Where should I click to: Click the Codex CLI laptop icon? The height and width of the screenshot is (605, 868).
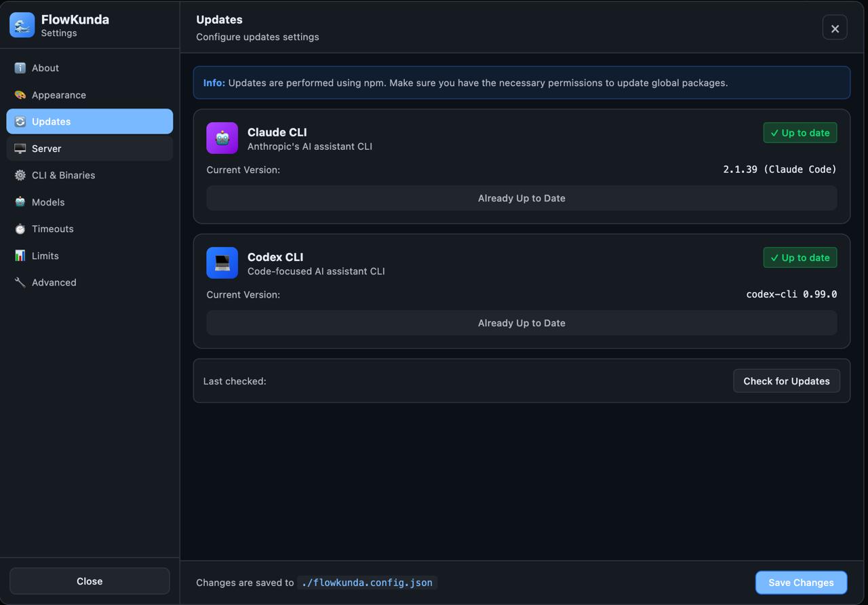(x=222, y=263)
